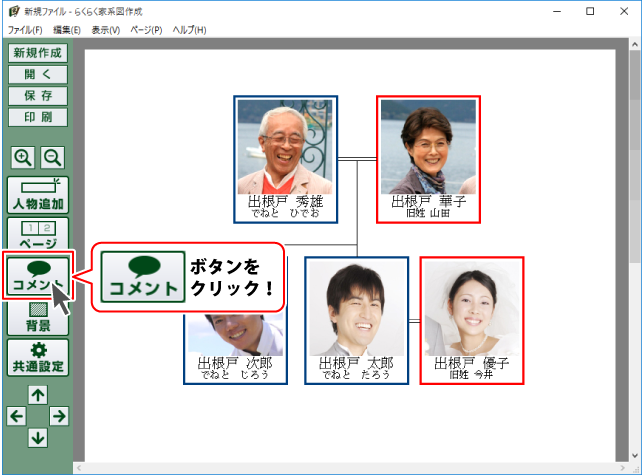Maximize the らくらく家系図作成 window
The width and height of the screenshot is (642, 475).
point(590,11)
